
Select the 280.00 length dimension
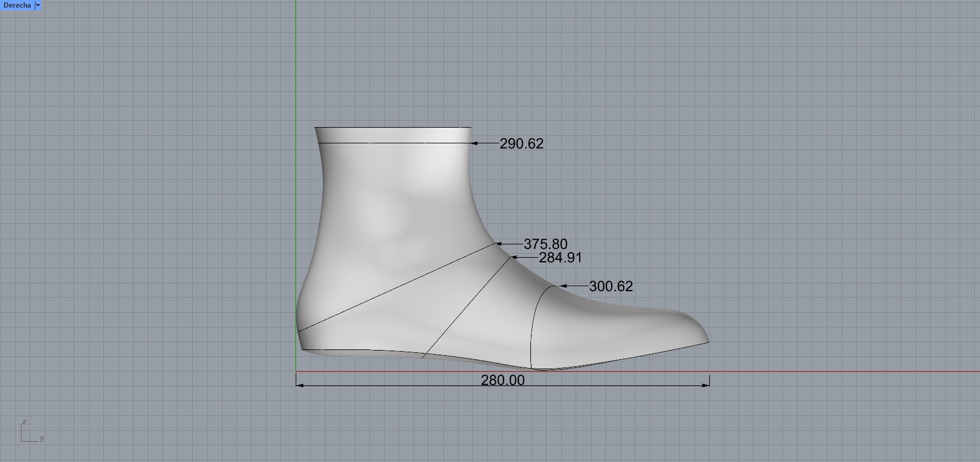point(502,380)
